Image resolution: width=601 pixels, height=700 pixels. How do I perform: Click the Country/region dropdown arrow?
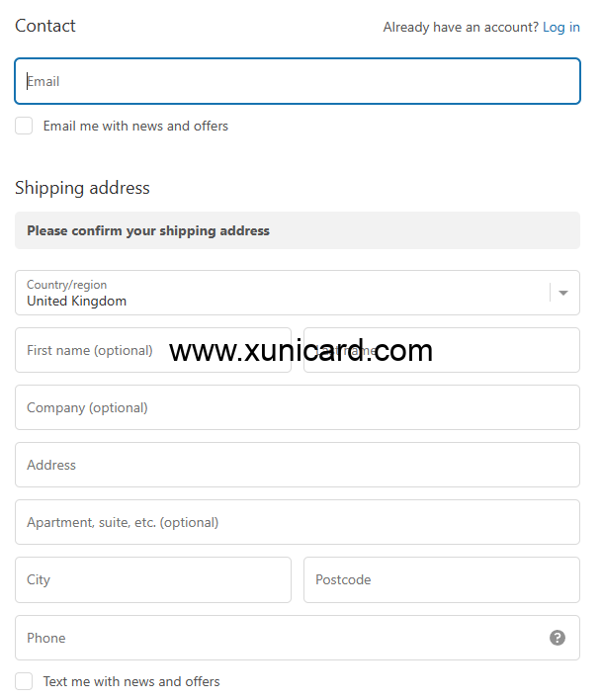click(x=563, y=293)
